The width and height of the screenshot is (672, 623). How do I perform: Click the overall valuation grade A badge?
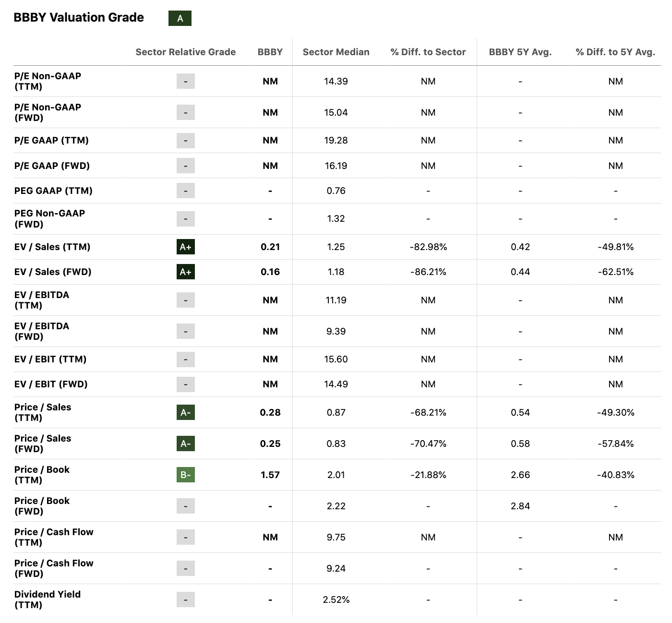[180, 18]
